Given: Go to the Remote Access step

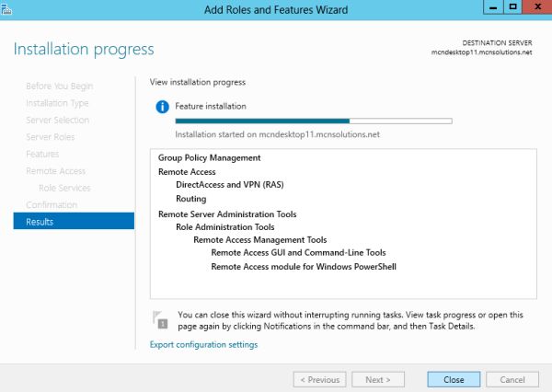Looking at the screenshot, I should [x=55, y=171].
